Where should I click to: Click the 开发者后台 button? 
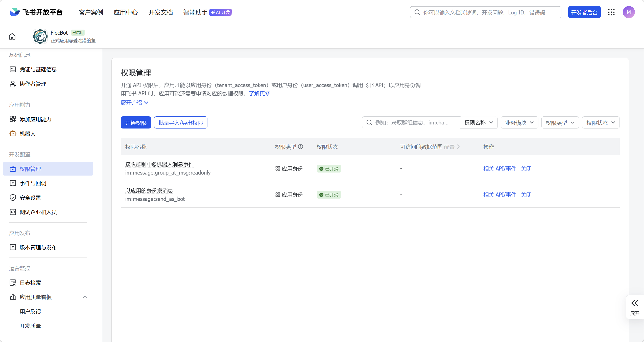(x=584, y=12)
